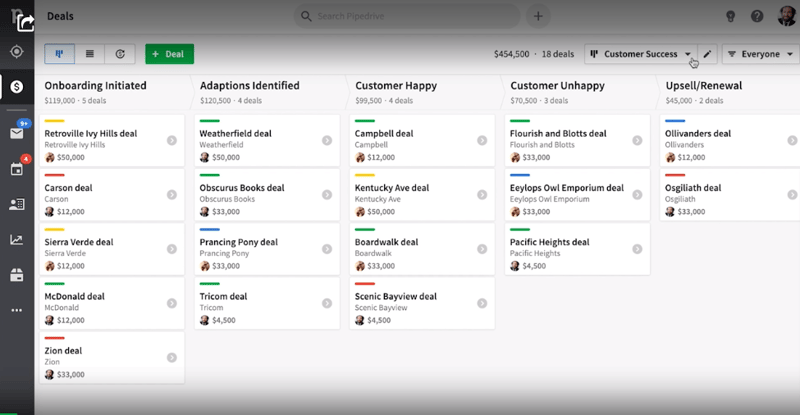
Task: Add a new deal with + Deal button
Action: pos(169,54)
